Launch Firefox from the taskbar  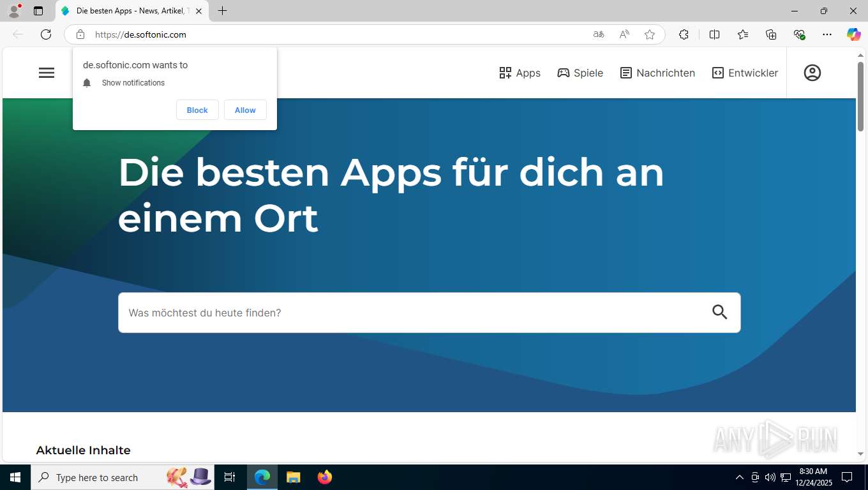[325, 477]
